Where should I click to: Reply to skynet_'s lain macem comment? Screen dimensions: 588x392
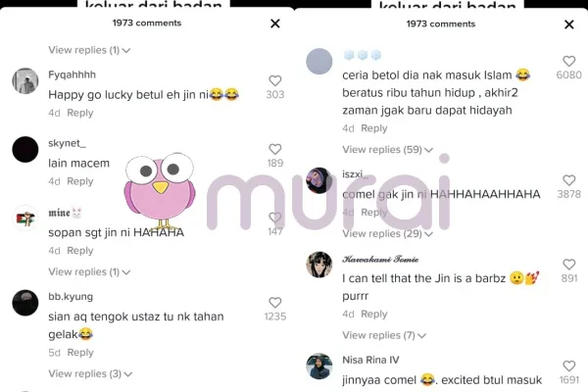[80, 181]
